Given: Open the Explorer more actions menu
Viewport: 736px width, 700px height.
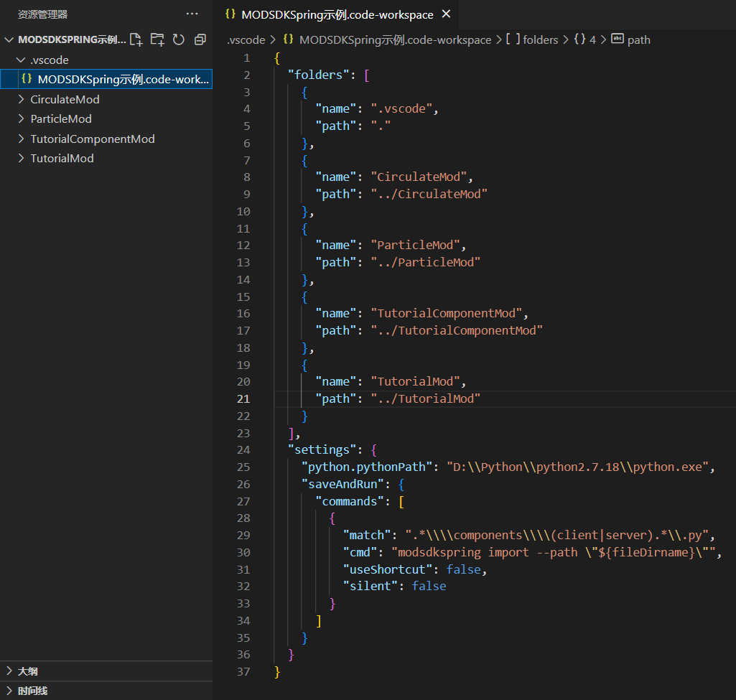Looking at the screenshot, I should pos(192,14).
